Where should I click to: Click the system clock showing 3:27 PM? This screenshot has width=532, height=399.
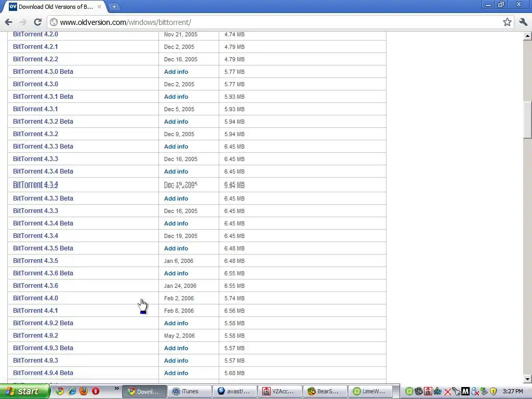pyautogui.click(x=513, y=392)
